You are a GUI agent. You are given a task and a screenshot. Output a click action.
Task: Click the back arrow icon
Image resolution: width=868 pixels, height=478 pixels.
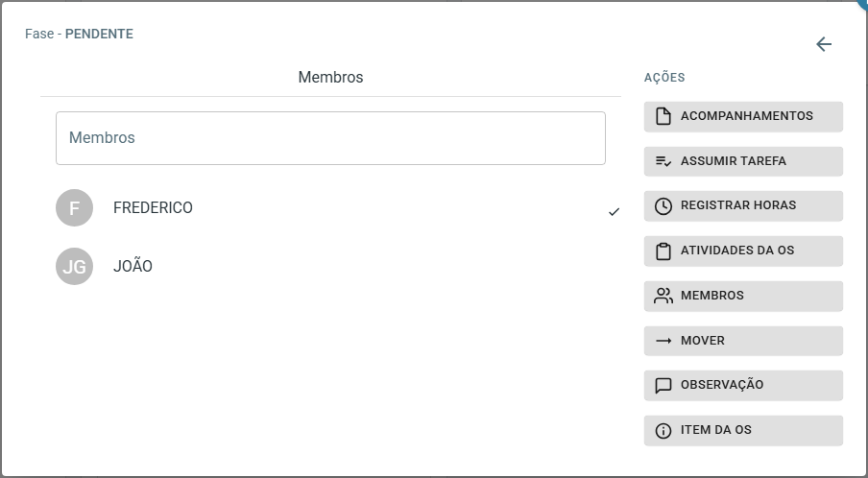coord(824,44)
